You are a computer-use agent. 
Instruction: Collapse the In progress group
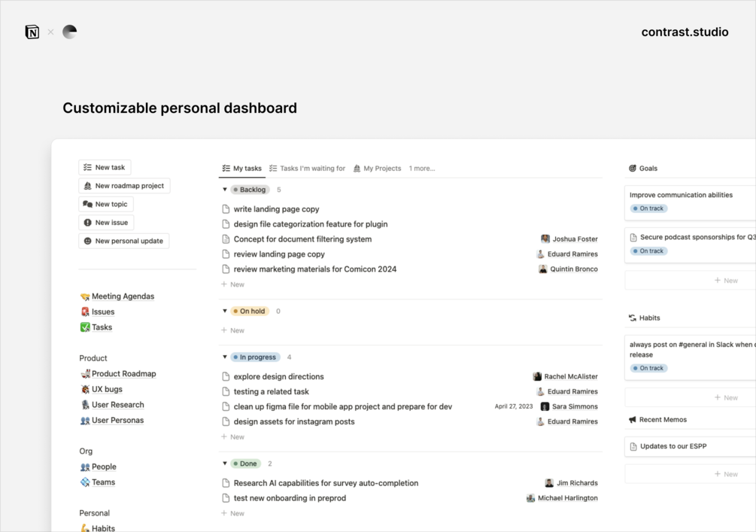pyautogui.click(x=225, y=357)
